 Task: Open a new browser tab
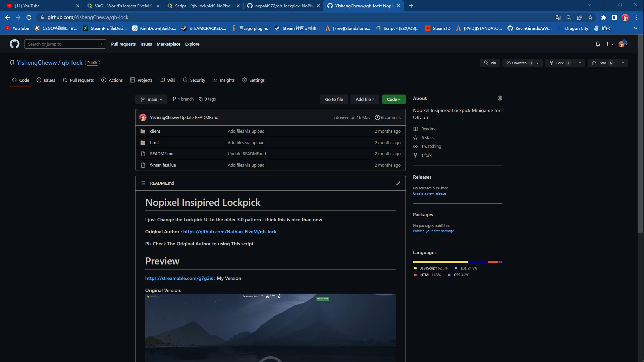(x=411, y=6)
